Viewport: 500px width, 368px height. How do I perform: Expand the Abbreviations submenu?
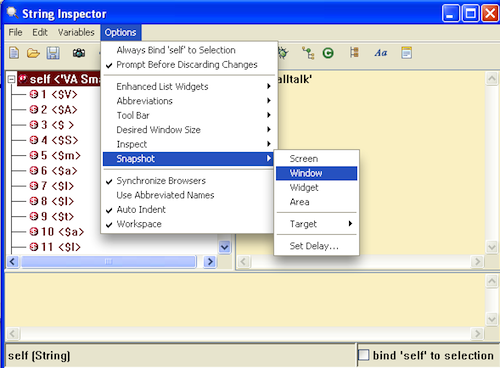188,101
